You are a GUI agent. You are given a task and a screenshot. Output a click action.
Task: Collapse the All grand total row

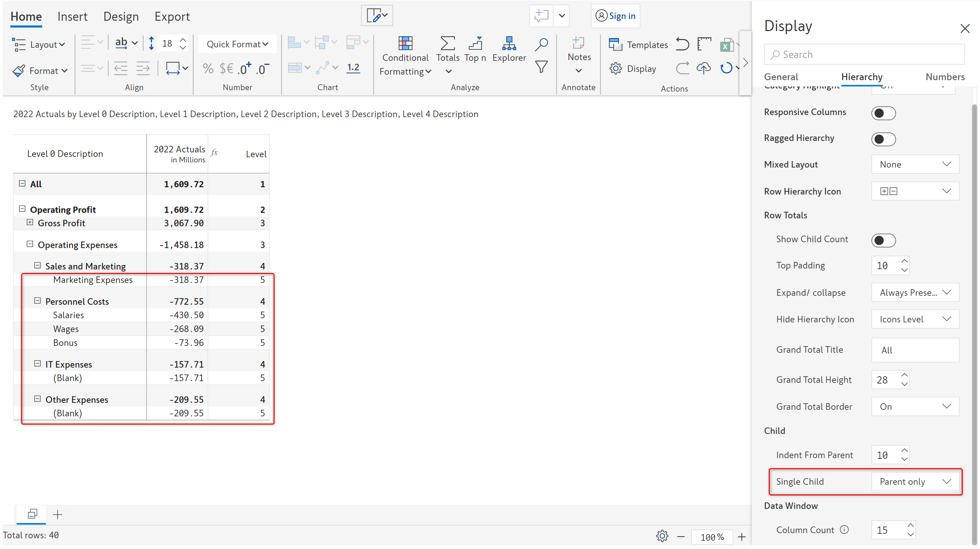click(22, 184)
